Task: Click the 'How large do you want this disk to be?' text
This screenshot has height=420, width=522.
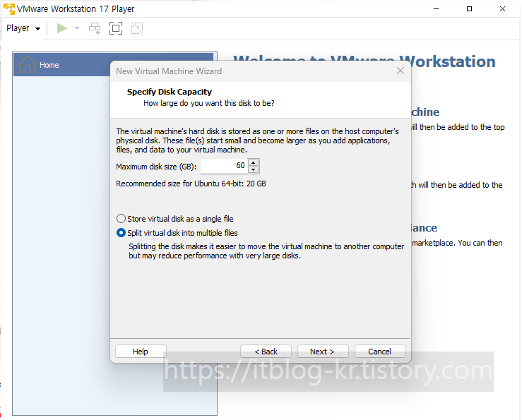Action: (x=209, y=103)
